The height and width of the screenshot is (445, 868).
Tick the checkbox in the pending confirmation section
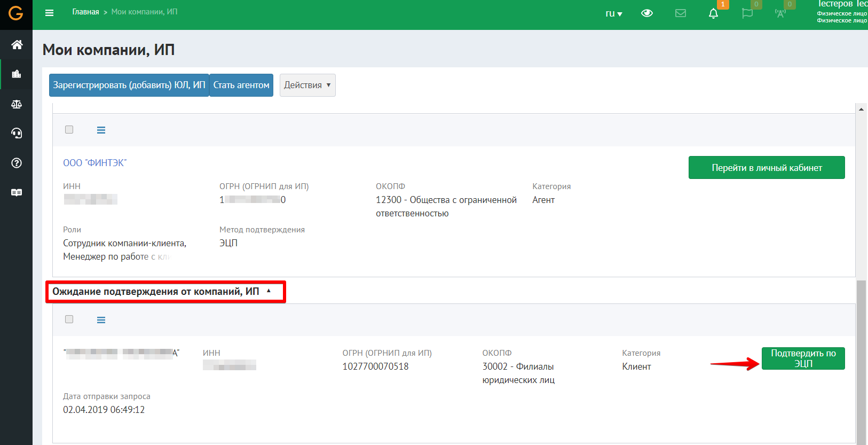pos(69,319)
